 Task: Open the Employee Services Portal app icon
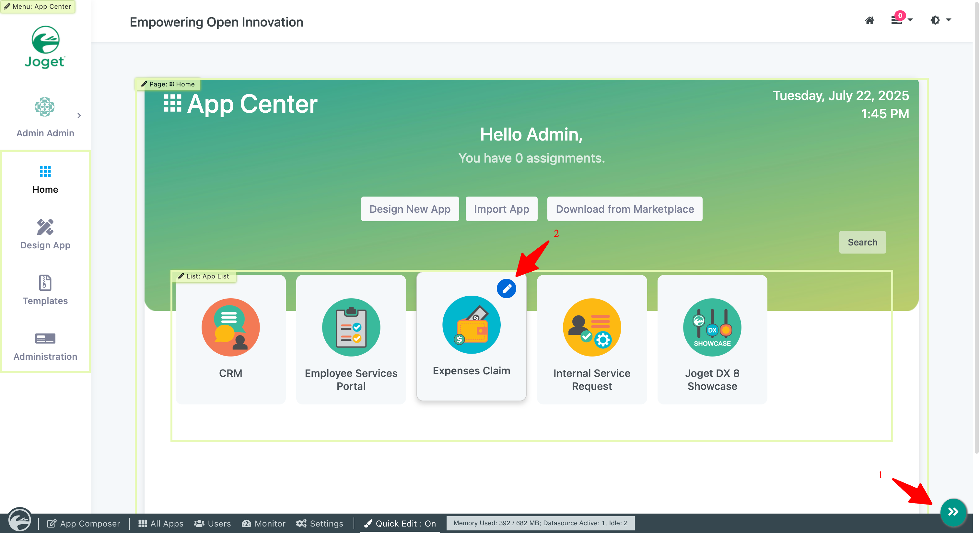[x=351, y=327]
